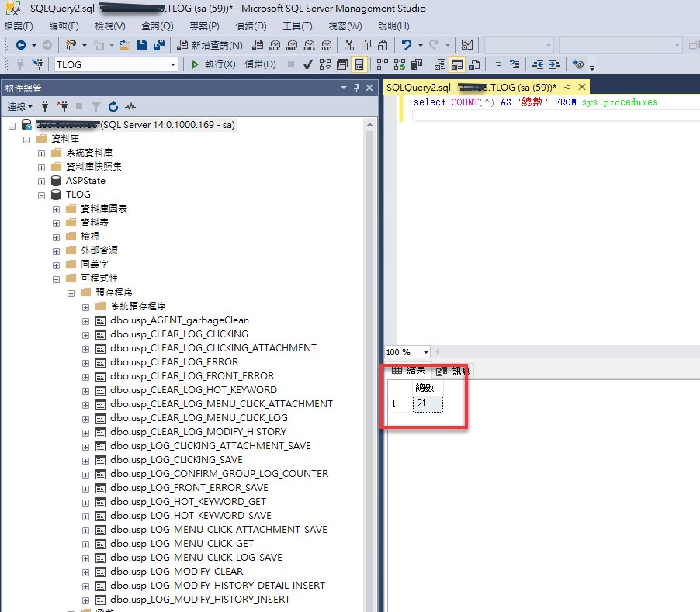
Task: Click the DMX query icon
Action: pyautogui.click(x=292, y=45)
